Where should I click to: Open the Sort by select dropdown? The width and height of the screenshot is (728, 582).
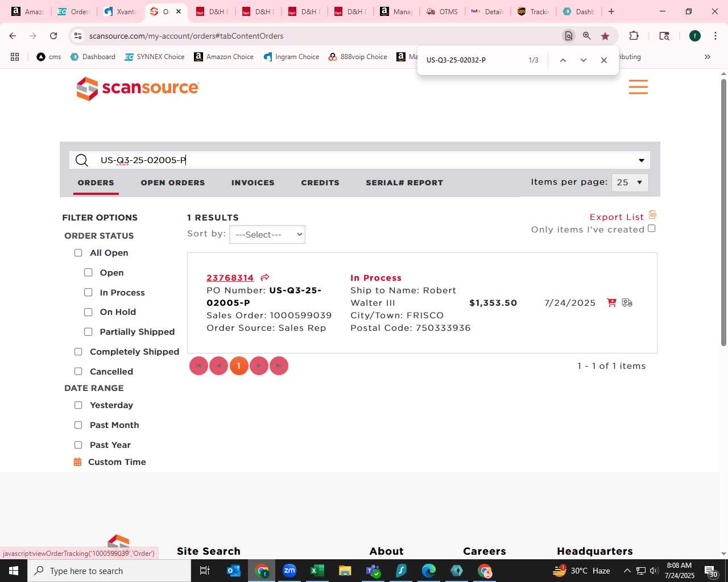(x=267, y=235)
